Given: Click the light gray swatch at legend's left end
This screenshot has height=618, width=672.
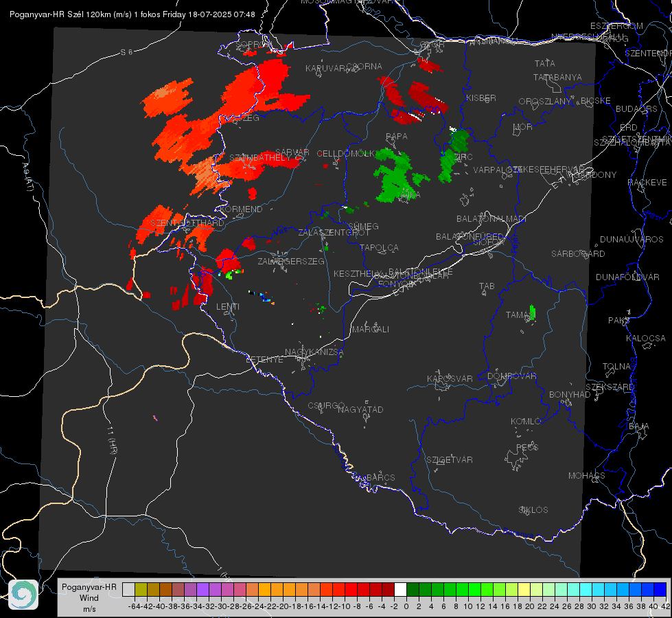Looking at the screenshot, I should [128, 590].
